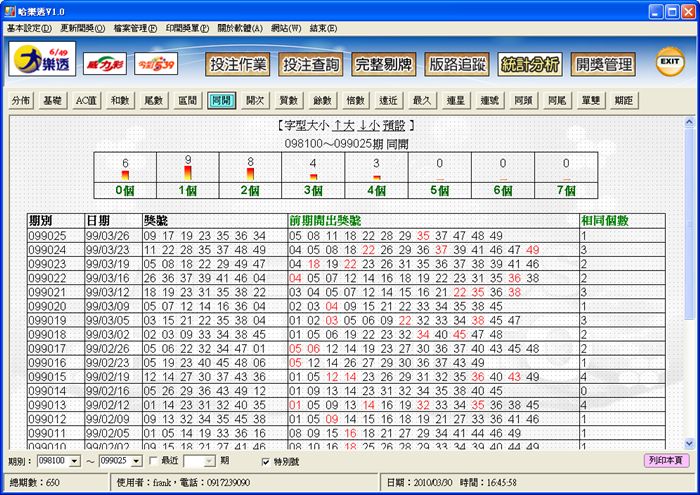
Task: Open 開獎管理 draw management
Action: (603, 64)
